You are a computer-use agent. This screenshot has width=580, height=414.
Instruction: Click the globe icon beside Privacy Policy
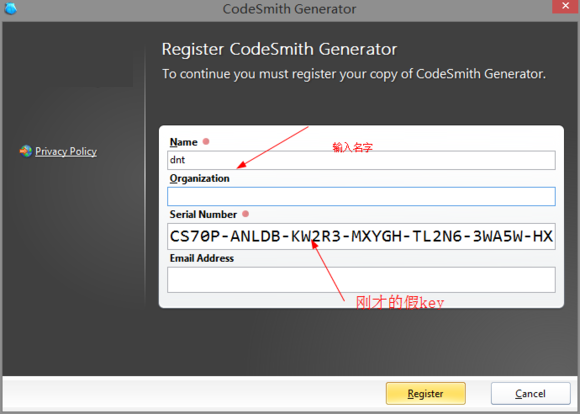point(26,151)
